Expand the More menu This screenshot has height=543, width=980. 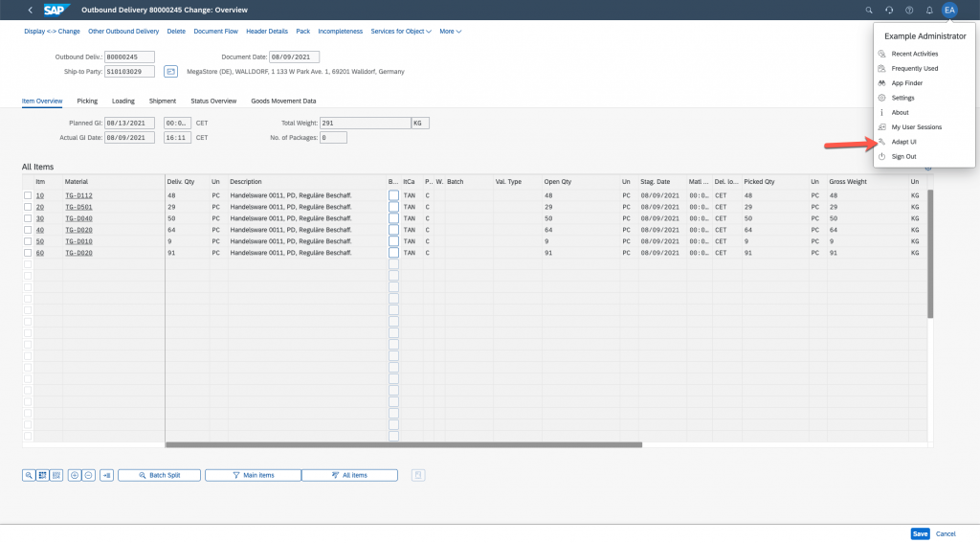(450, 32)
